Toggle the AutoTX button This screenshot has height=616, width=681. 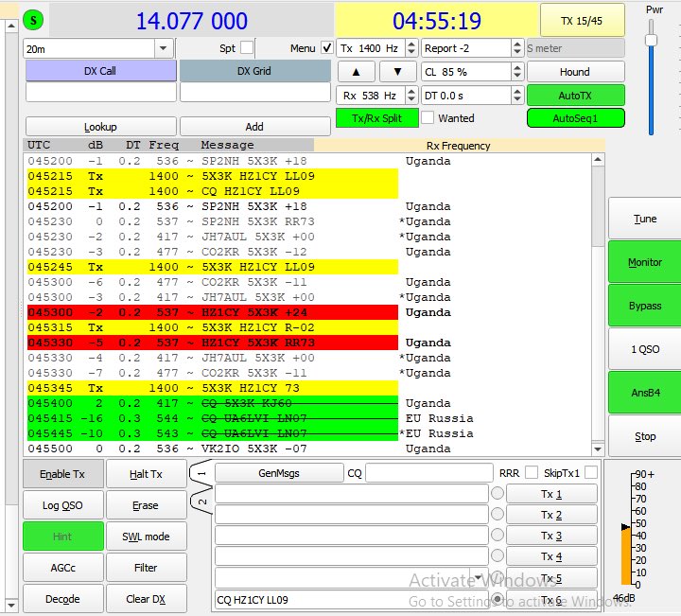[575, 96]
